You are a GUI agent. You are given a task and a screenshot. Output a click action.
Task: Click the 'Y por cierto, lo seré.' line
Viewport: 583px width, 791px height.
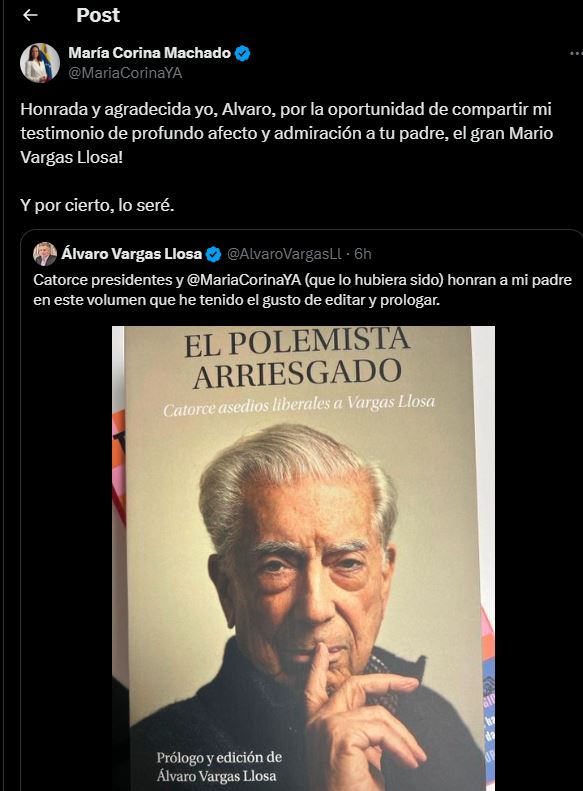[x=97, y=205]
